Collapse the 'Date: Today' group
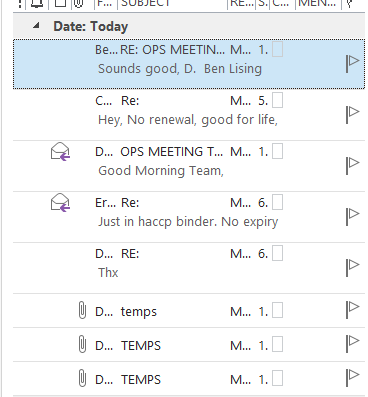Image resolution: width=368 pixels, height=397 pixels. 36,25
